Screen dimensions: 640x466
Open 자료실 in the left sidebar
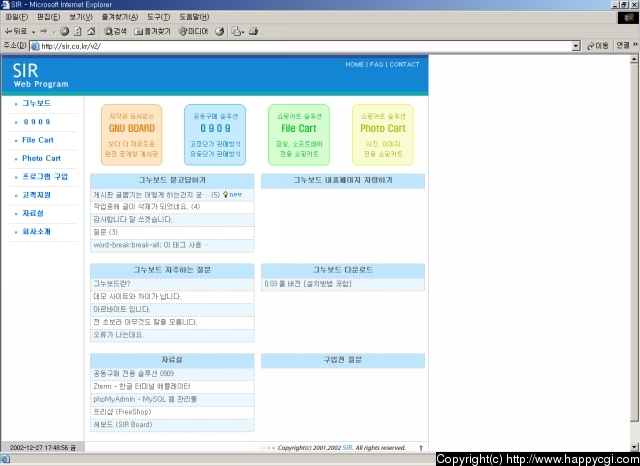tap(33, 213)
